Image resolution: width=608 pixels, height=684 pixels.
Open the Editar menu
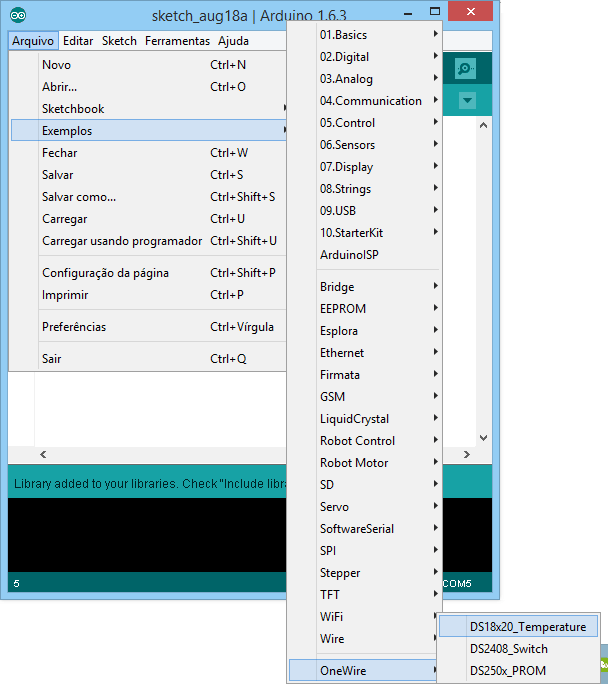78,41
